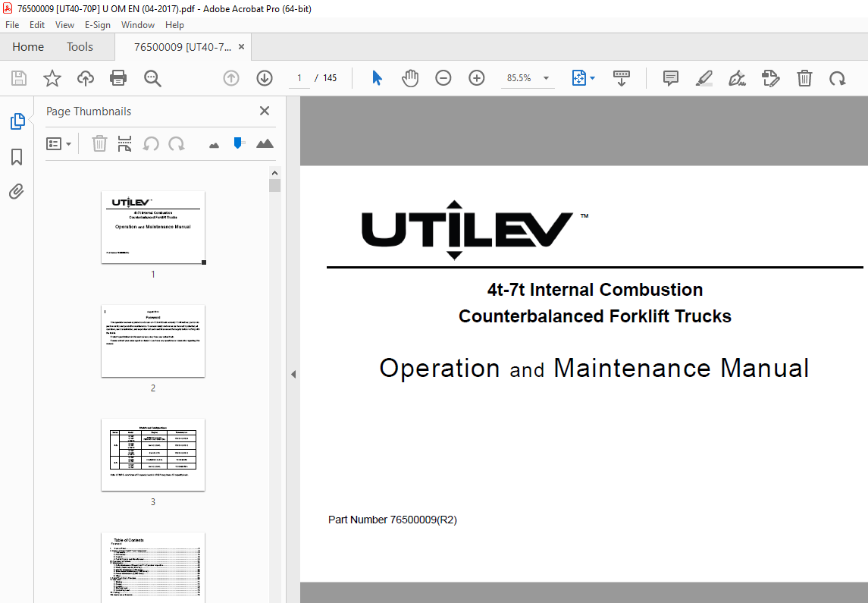
Task: Delete pages icon in thumbnails panel
Action: click(99, 143)
